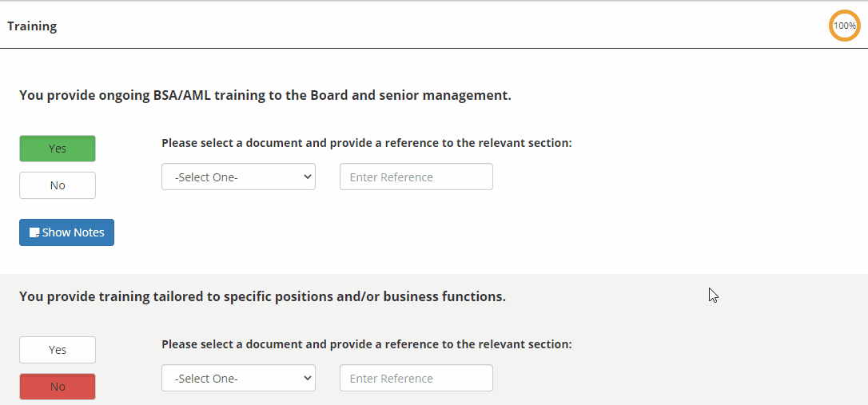The width and height of the screenshot is (868, 405).
Task: Open document dropdown for Board training question
Action: point(239,177)
